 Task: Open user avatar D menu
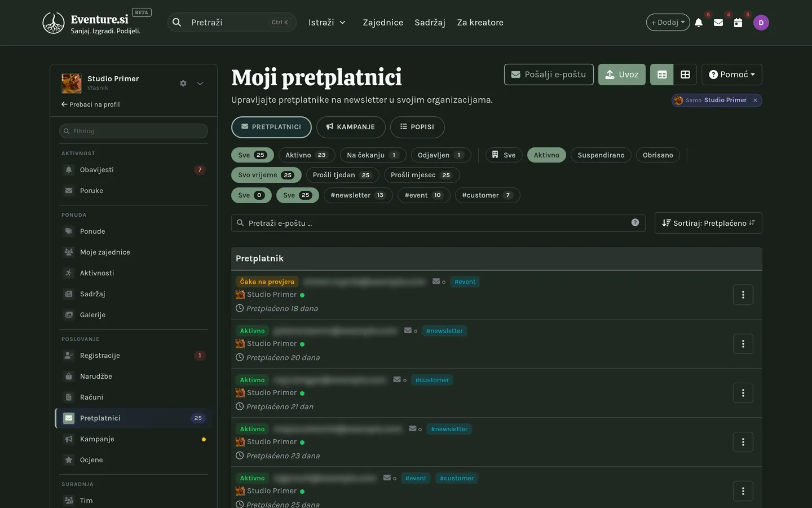pos(761,23)
